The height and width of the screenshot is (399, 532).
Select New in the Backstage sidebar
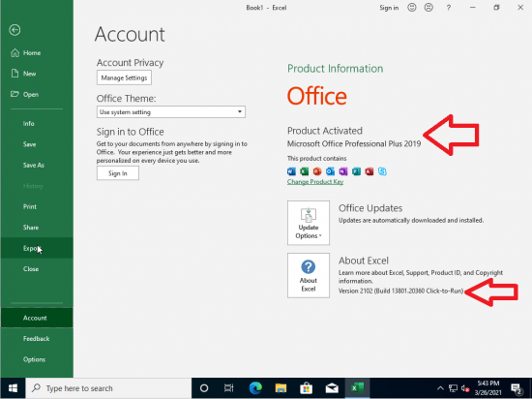coord(37,74)
